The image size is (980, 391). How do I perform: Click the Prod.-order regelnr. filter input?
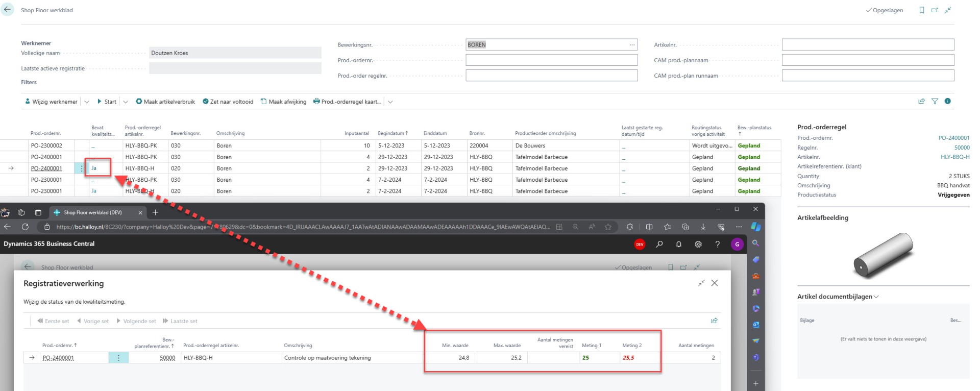[x=551, y=76]
